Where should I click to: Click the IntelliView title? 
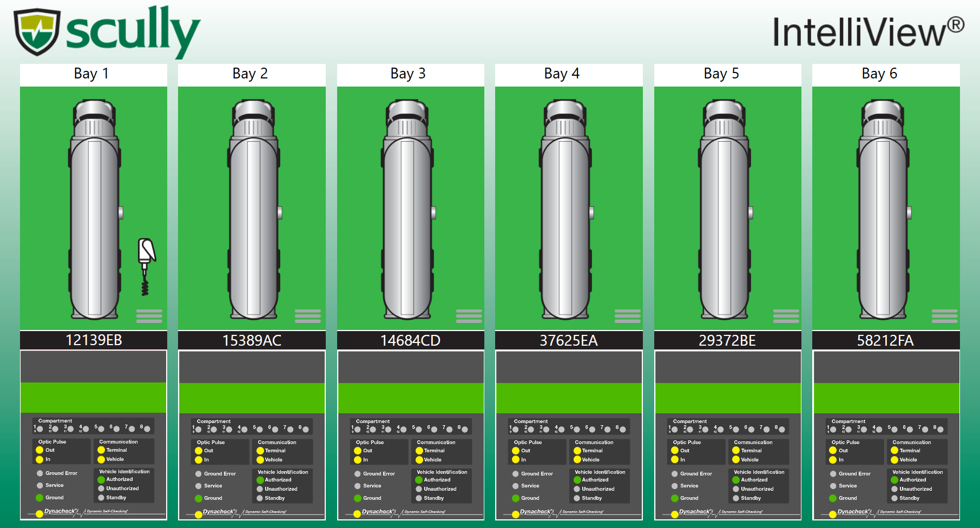868,32
